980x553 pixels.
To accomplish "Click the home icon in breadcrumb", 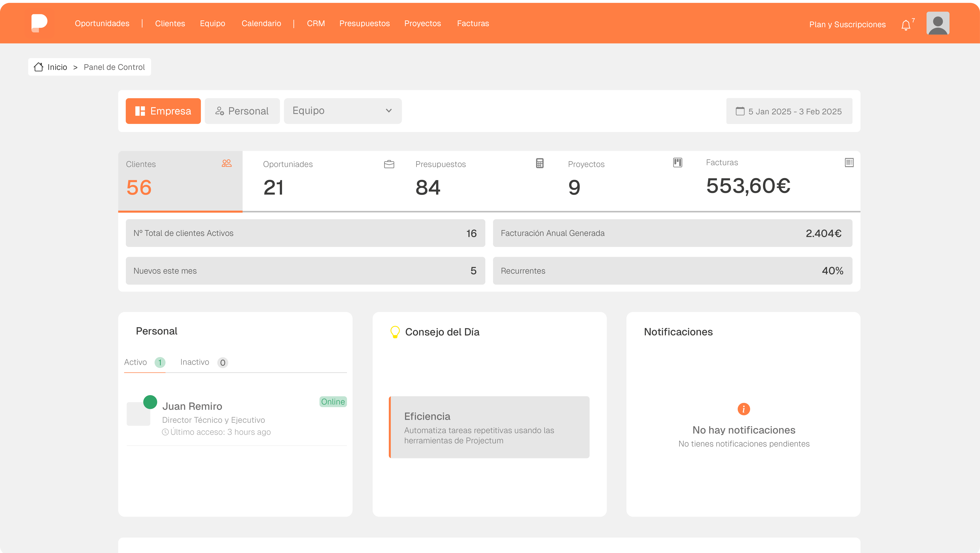I will click(38, 67).
